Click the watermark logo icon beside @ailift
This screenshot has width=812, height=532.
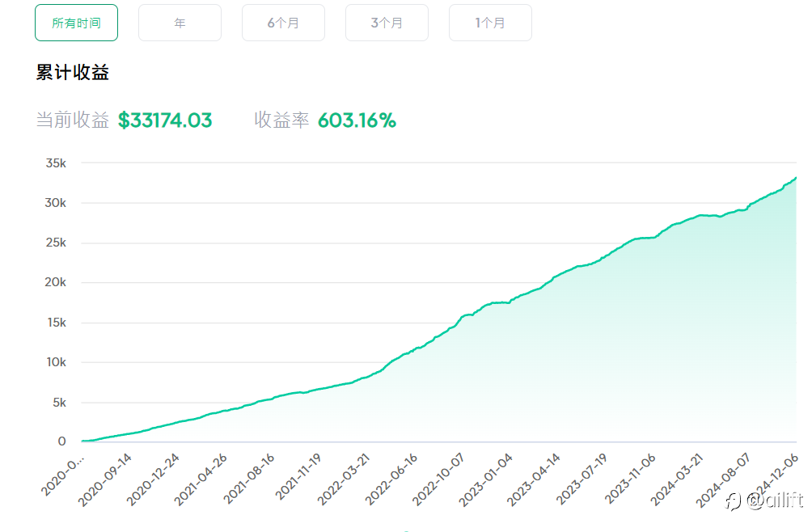coord(734,502)
